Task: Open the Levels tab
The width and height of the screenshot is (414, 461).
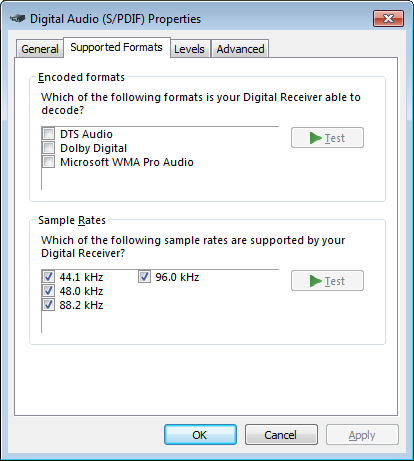Action: coord(189,49)
